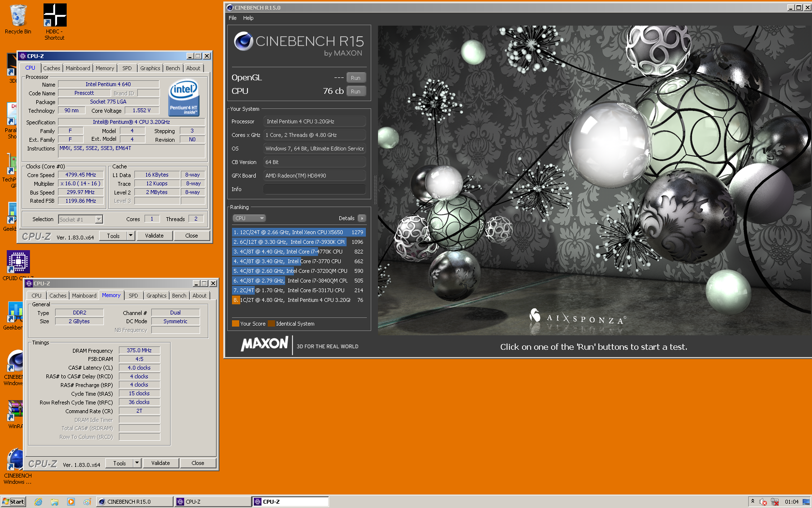The height and width of the screenshot is (508, 812).
Task: Run the OpenGL test
Action: (356, 78)
